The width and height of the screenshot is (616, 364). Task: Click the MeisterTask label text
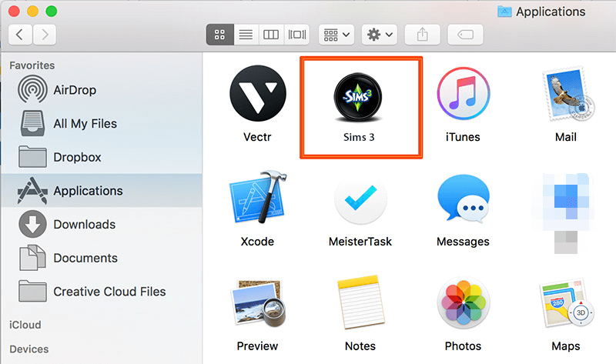pos(360,242)
